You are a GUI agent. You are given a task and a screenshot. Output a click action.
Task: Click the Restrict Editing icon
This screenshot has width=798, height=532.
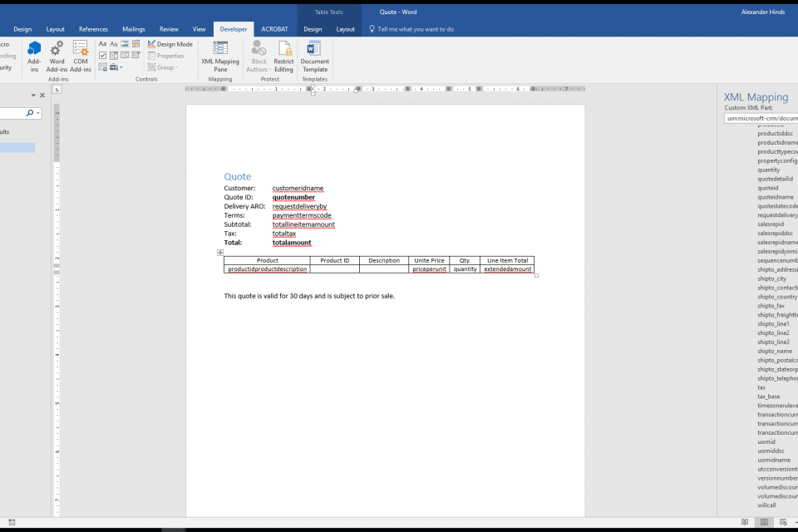click(x=284, y=55)
